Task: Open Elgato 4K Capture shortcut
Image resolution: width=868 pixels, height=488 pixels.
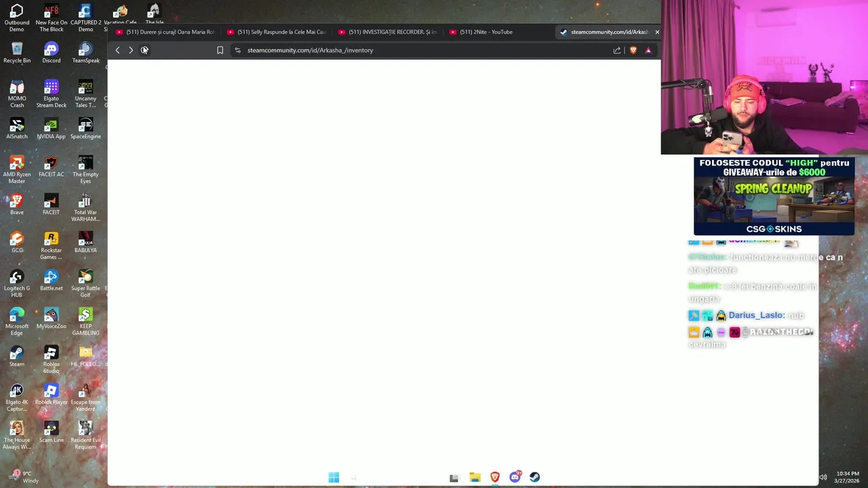Action: click(x=17, y=397)
